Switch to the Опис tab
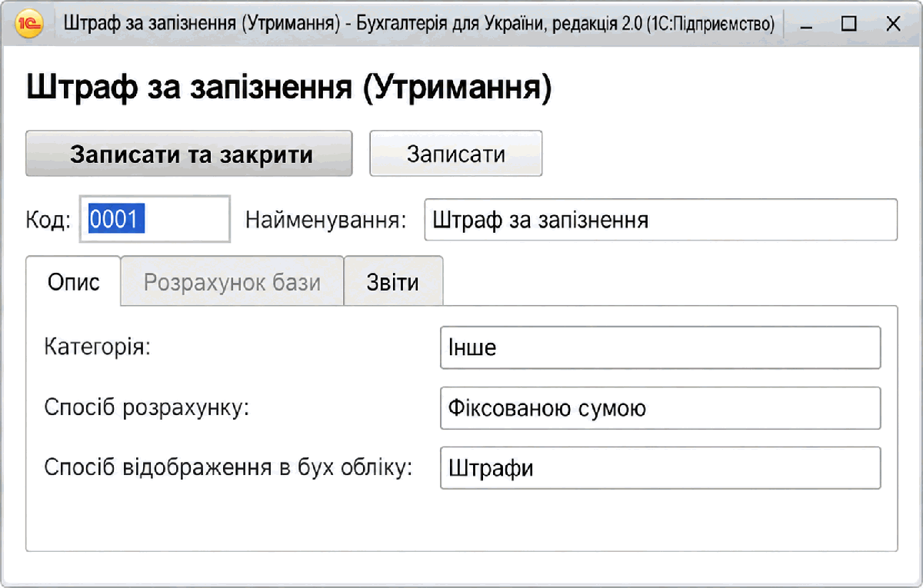Viewport: 923px width, 588px height. click(x=74, y=281)
